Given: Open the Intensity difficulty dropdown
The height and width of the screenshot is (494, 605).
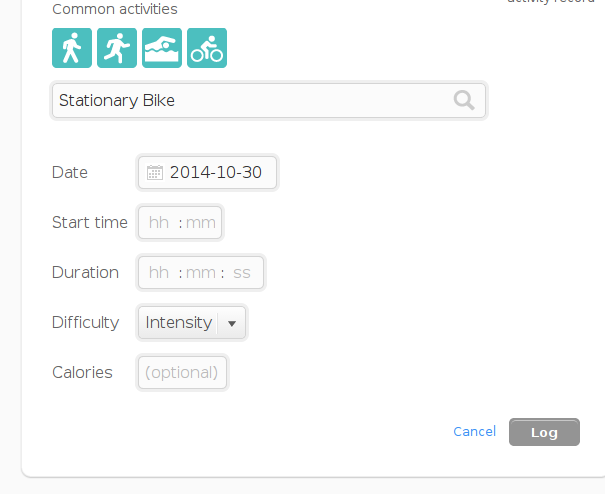Looking at the screenshot, I should coord(192,323).
